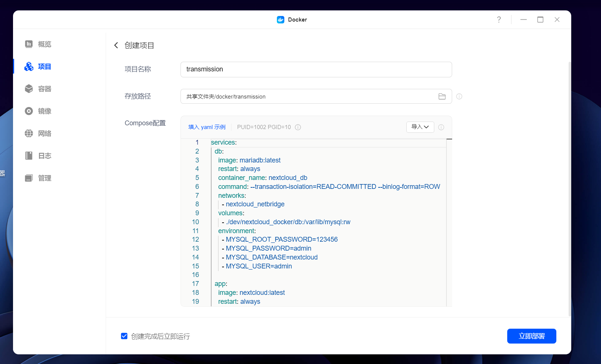Click the main page vertical scrollbar

[569, 189]
